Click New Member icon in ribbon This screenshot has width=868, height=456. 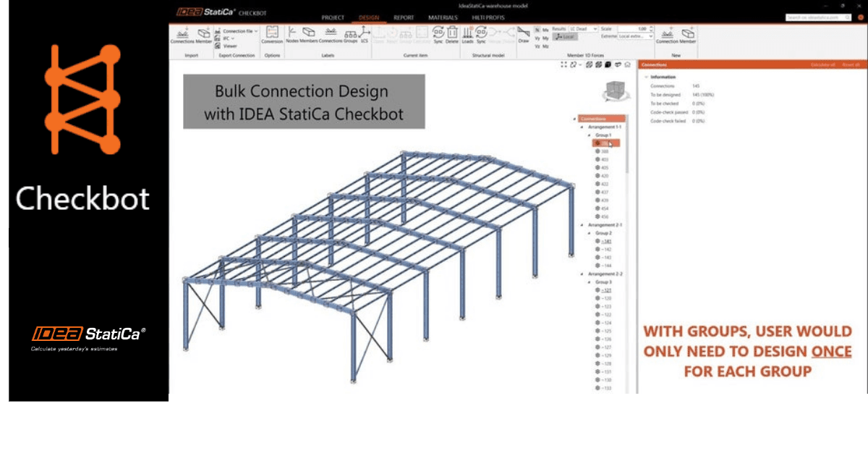point(688,33)
